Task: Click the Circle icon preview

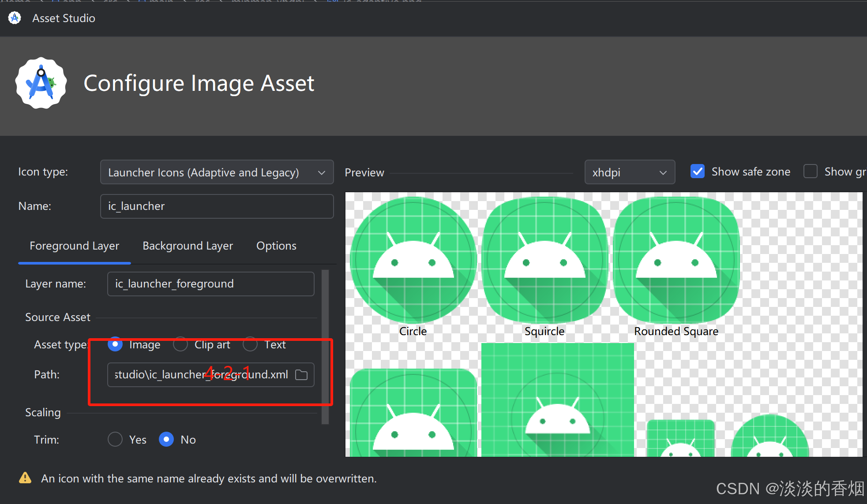Action: click(413, 260)
